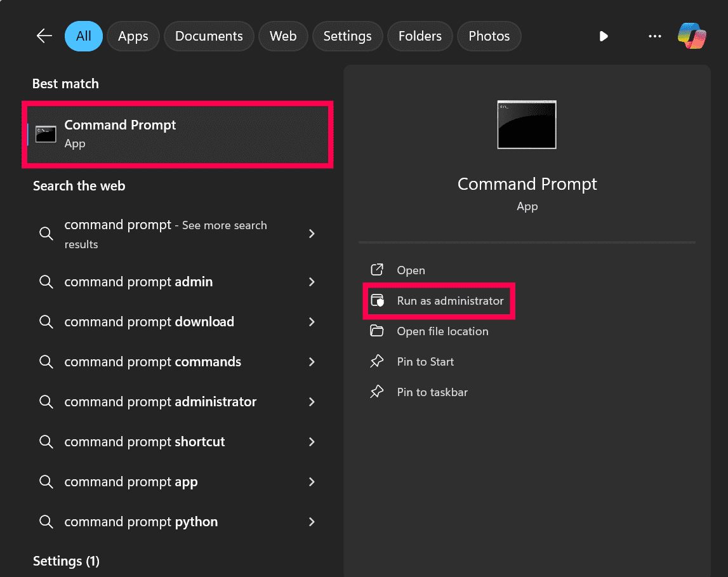Screen dimensions: 728x577
Task: Switch to the Photos filter tab
Action: [489, 36]
